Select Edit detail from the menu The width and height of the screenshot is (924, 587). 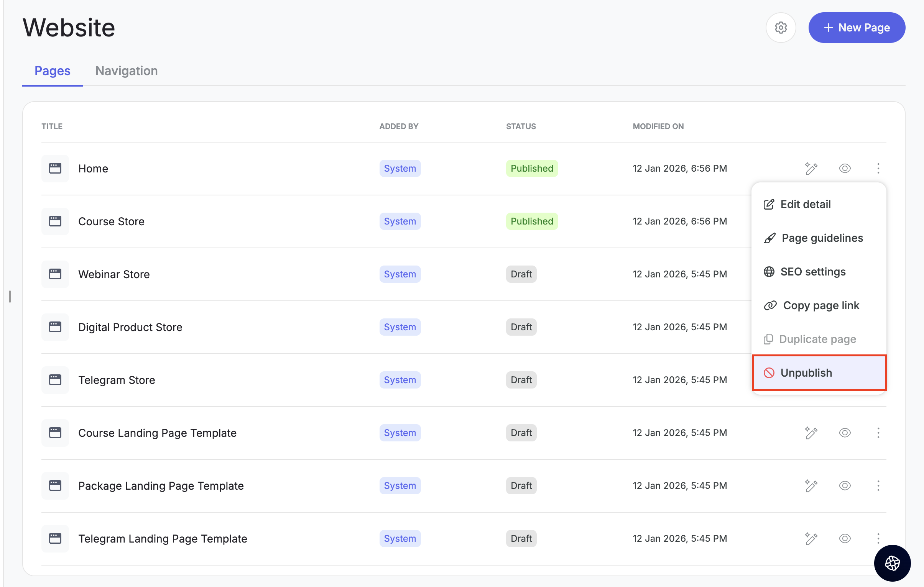[x=805, y=204]
